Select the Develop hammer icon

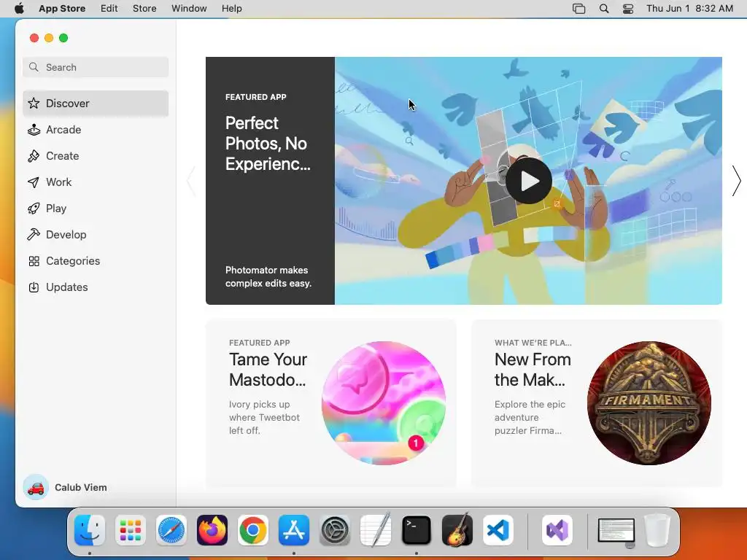[x=34, y=234]
